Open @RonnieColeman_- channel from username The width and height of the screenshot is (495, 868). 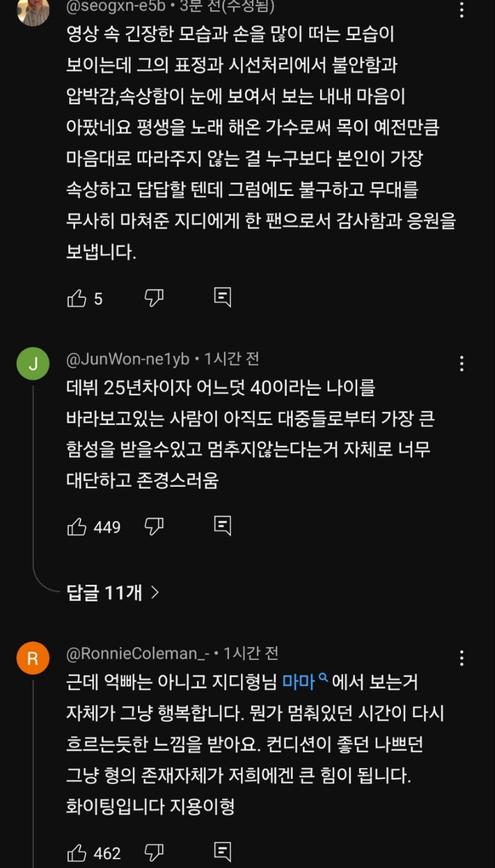pyautogui.click(x=137, y=654)
